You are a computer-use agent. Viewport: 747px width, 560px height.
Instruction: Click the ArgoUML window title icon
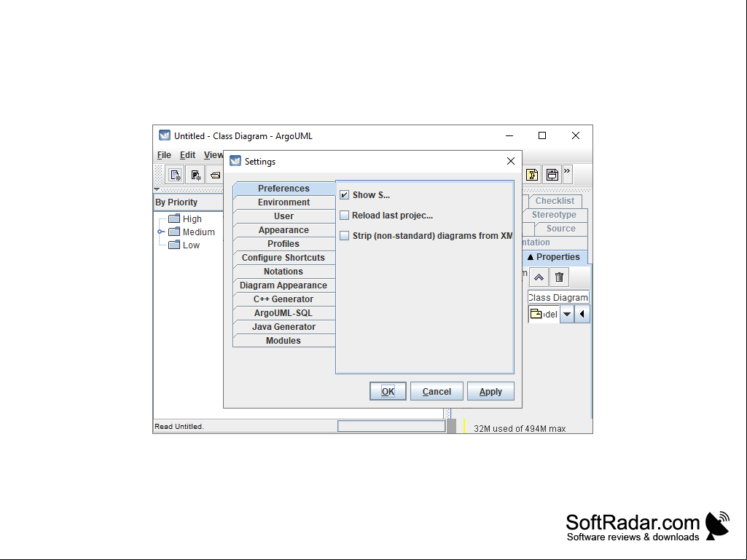[x=165, y=135]
